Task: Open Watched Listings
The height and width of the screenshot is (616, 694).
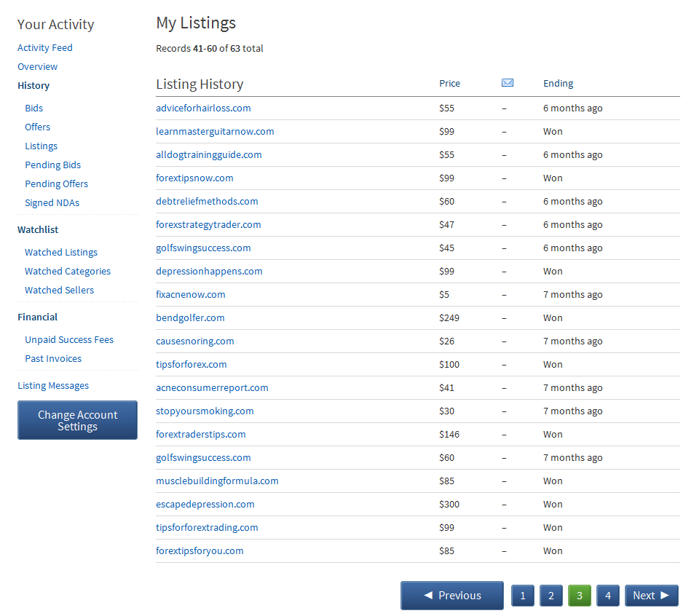Action: click(61, 253)
